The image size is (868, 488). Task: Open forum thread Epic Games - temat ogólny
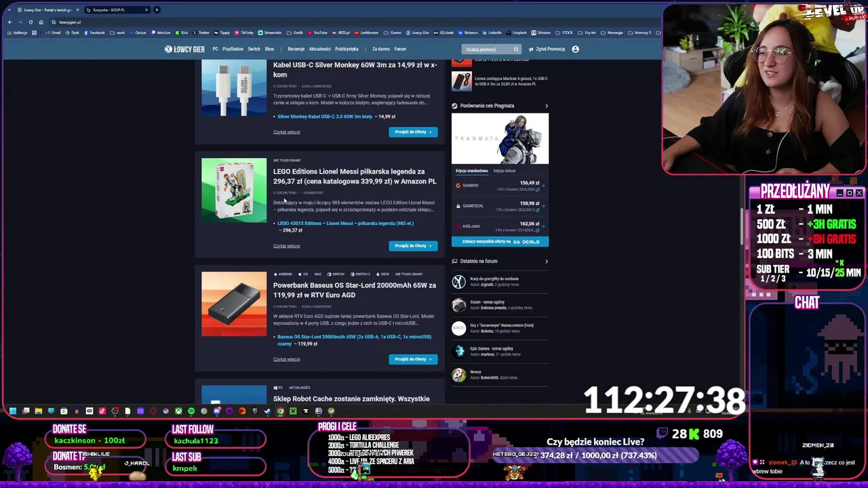tap(491, 348)
